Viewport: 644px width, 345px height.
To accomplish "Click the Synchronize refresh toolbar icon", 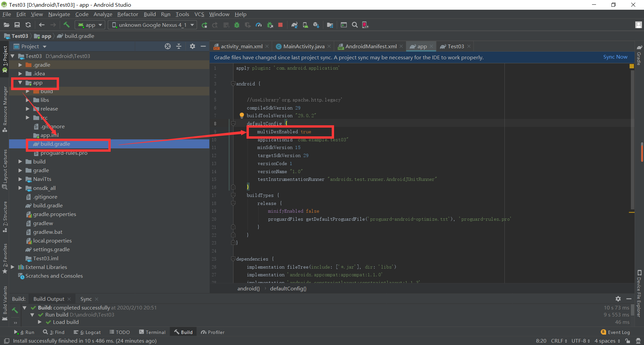I will click(28, 25).
